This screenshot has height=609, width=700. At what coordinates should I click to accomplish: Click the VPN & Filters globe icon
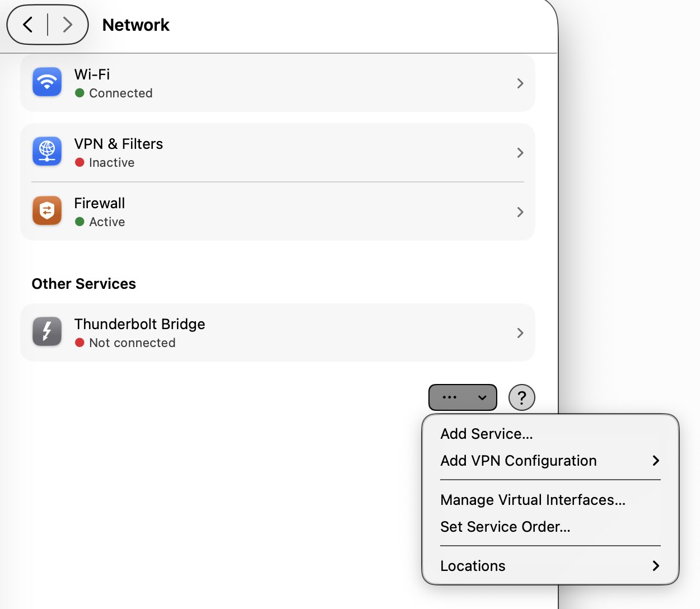[47, 152]
